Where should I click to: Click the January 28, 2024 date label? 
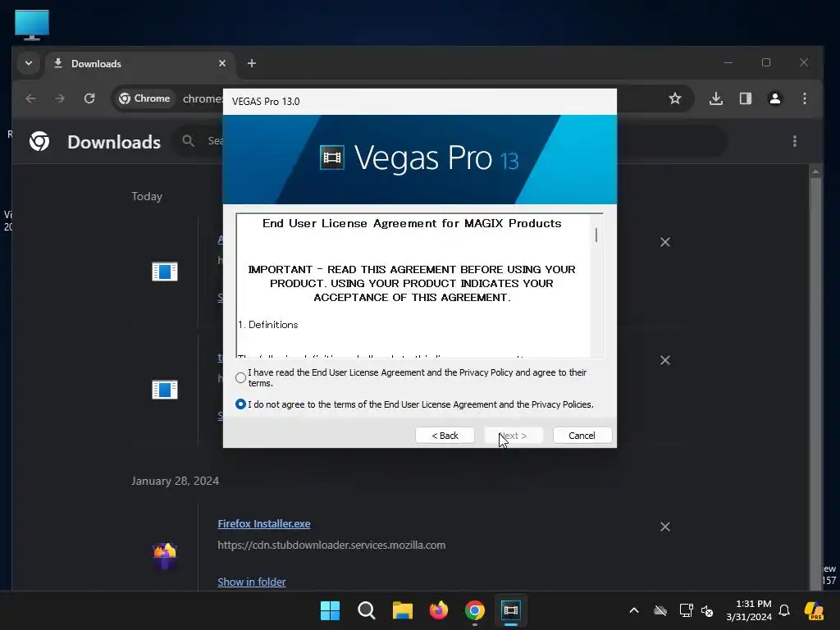point(176,481)
